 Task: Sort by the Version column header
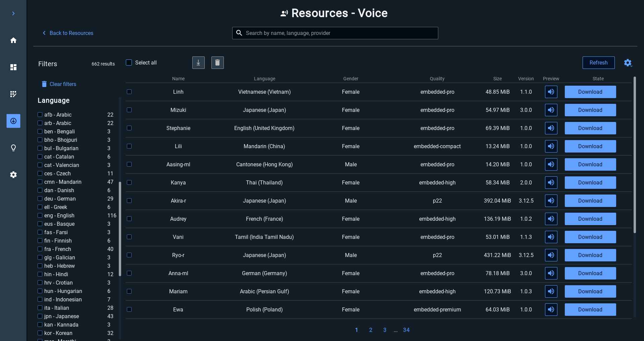(526, 79)
